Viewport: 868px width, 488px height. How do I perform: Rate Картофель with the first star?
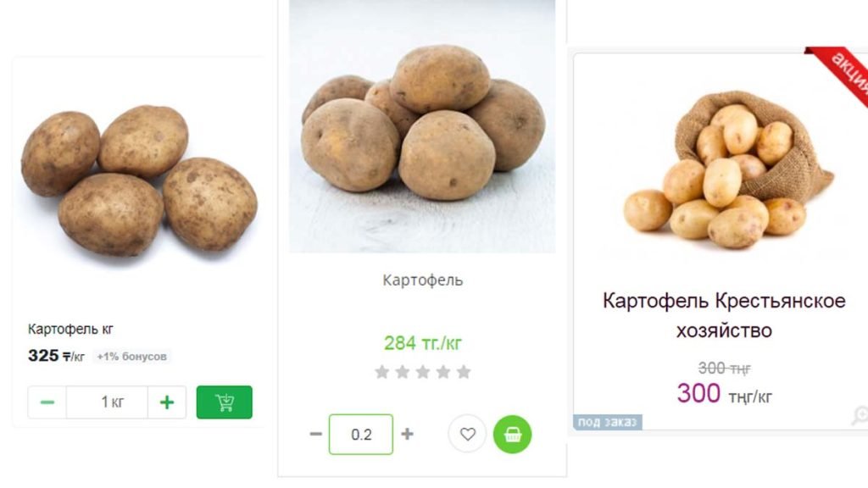(x=382, y=372)
